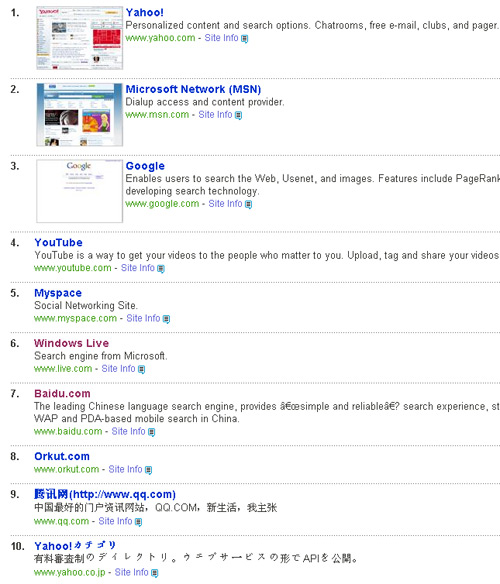The height and width of the screenshot is (584, 500).
Task: Open the (http://www.qq.com) title link
Action: pos(105,494)
